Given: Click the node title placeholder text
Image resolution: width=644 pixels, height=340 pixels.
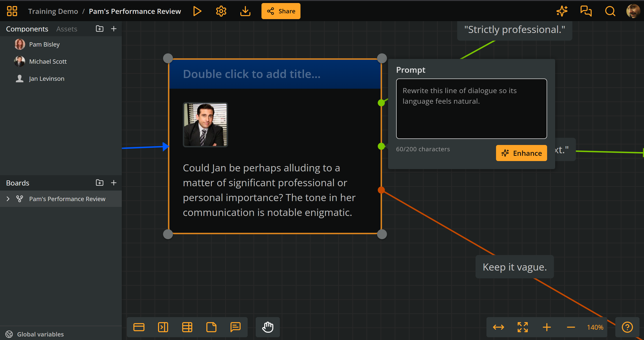Looking at the screenshot, I should point(252,74).
